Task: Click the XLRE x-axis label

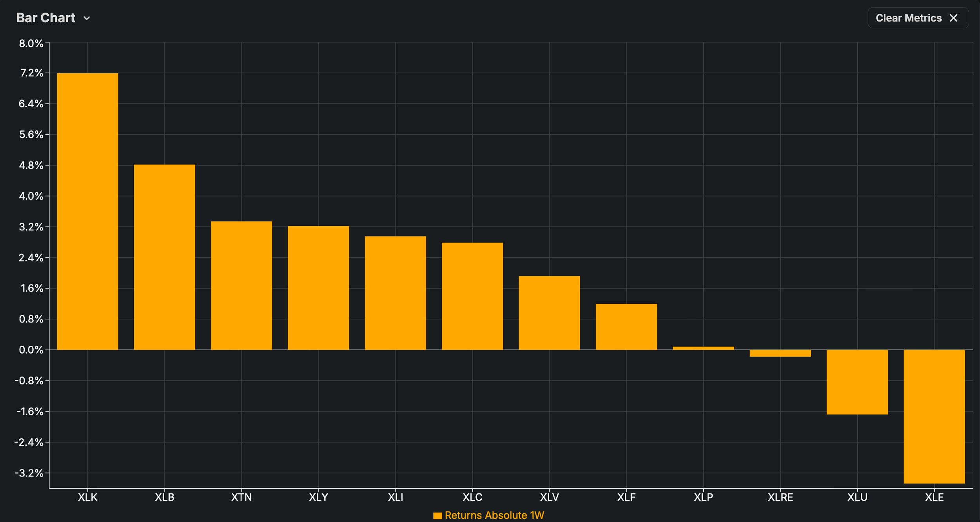Action: tap(780, 497)
